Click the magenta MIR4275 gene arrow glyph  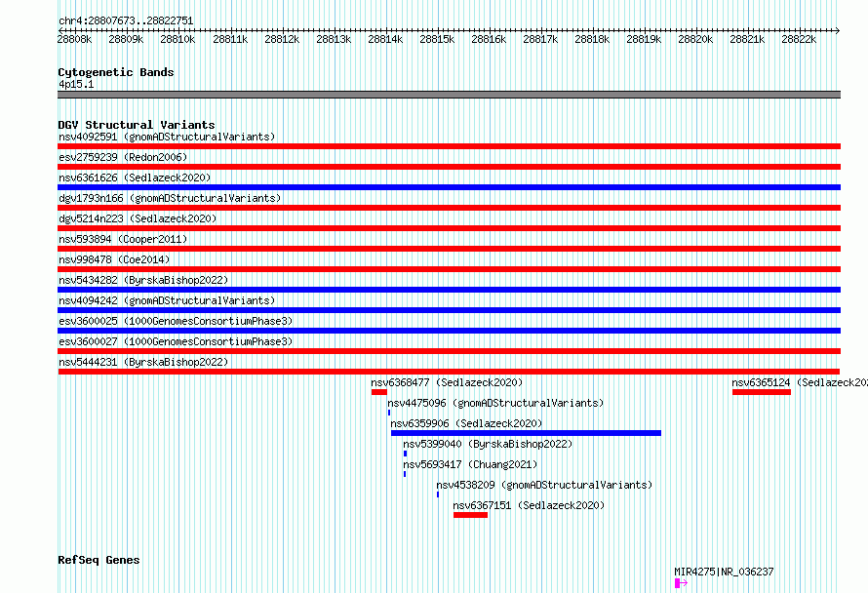681,583
